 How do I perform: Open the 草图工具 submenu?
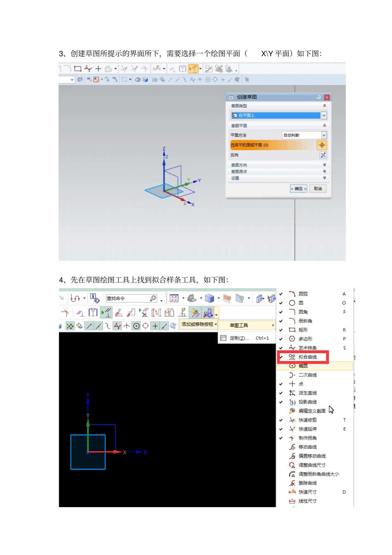(247, 326)
